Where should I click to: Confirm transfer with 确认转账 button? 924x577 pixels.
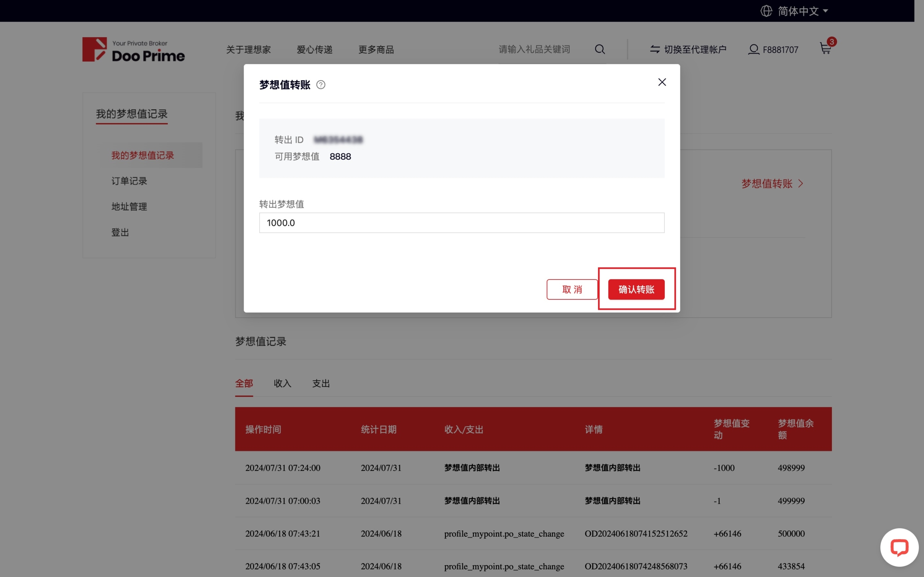tap(636, 289)
